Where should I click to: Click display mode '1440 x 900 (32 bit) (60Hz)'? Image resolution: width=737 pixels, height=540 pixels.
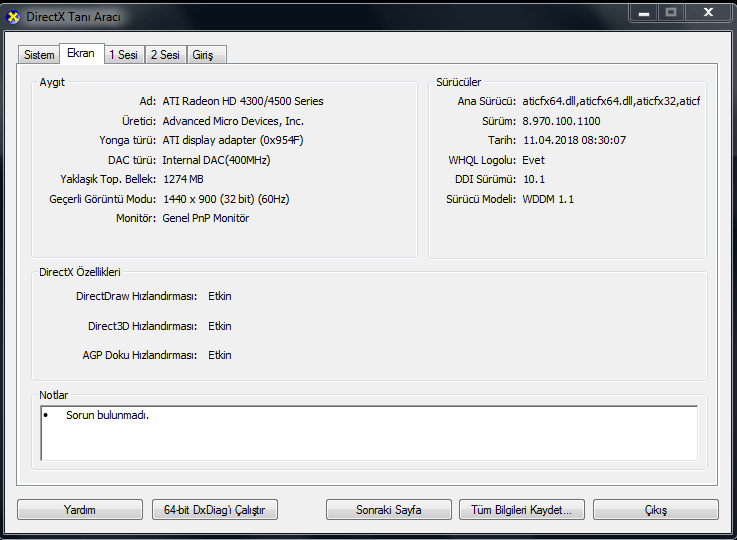(226, 199)
